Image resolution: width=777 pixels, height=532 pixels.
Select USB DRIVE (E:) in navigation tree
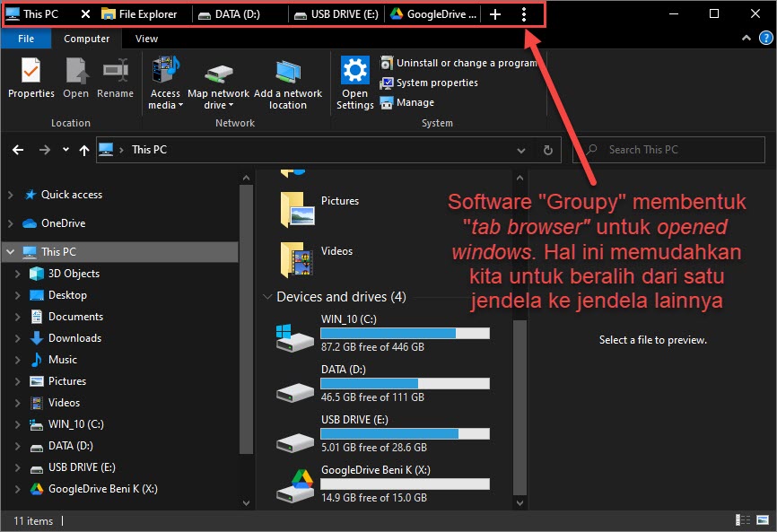tap(82, 467)
